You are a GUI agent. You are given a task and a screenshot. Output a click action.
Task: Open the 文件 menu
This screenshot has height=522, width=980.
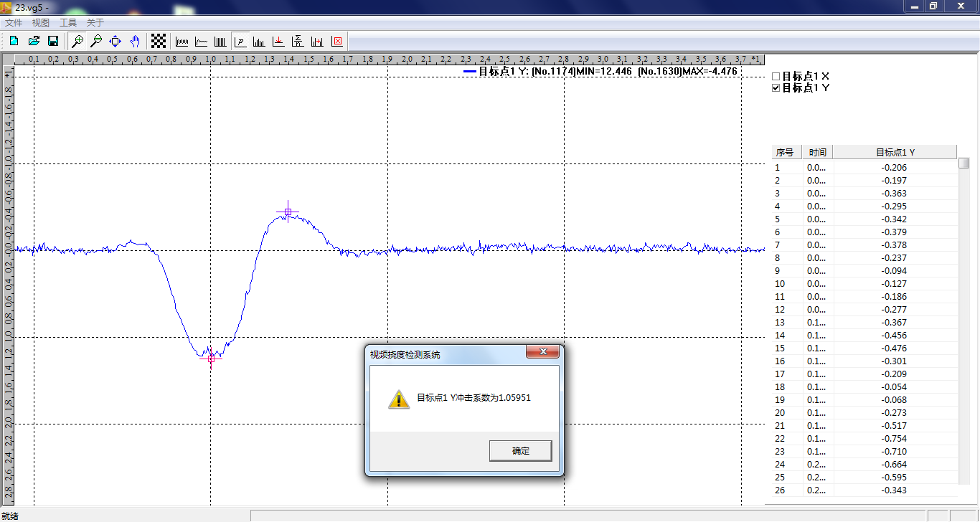(x=14, y=23)
